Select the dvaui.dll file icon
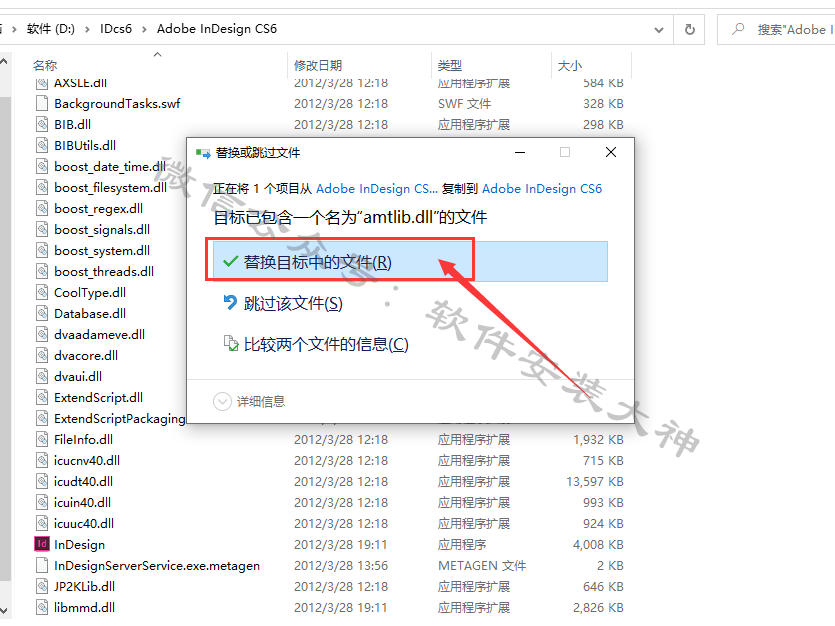835x626 pixels. click(42, 376)
